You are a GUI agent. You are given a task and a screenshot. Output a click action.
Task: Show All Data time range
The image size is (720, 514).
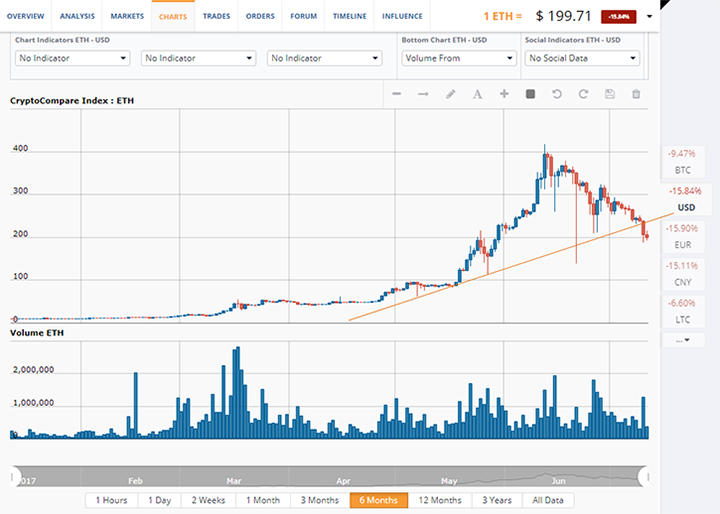tap(549, 500)
